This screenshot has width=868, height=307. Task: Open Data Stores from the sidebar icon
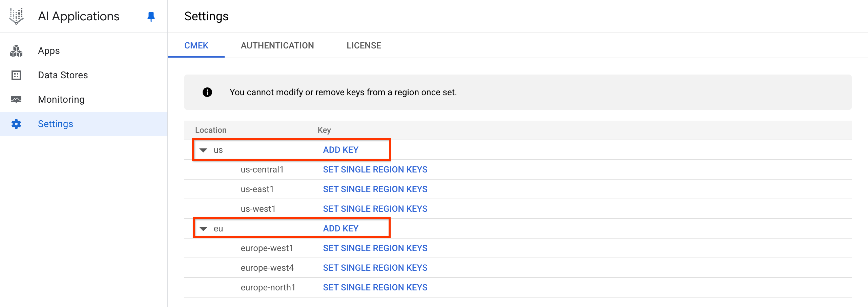pyautogui.click(x=16, y=75)
